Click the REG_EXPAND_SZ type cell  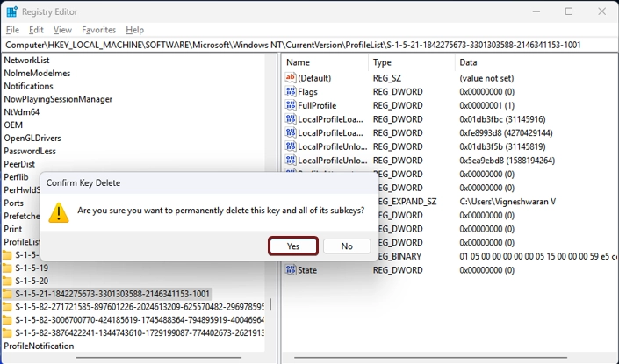(407, 202)
